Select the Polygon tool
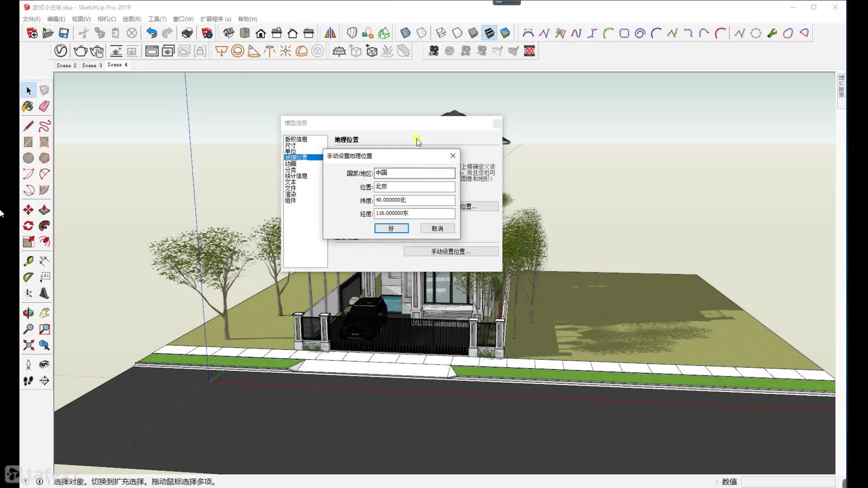The width and height of the screenshot is (868, 488). click(x=44, y=158)
